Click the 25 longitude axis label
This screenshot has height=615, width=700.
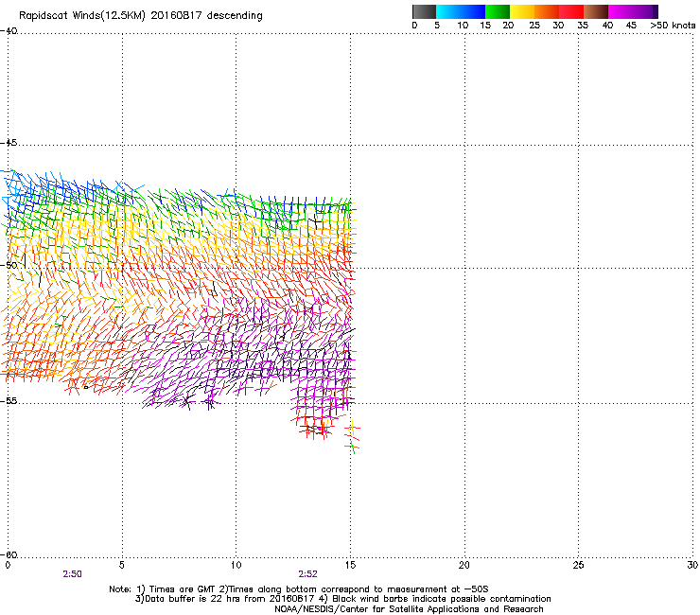point(578,565)
